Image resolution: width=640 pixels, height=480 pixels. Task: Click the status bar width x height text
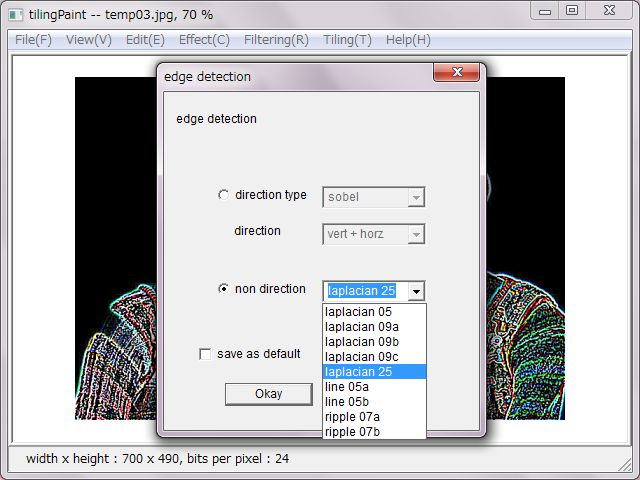pyautogui.click(x=158, y=459)
